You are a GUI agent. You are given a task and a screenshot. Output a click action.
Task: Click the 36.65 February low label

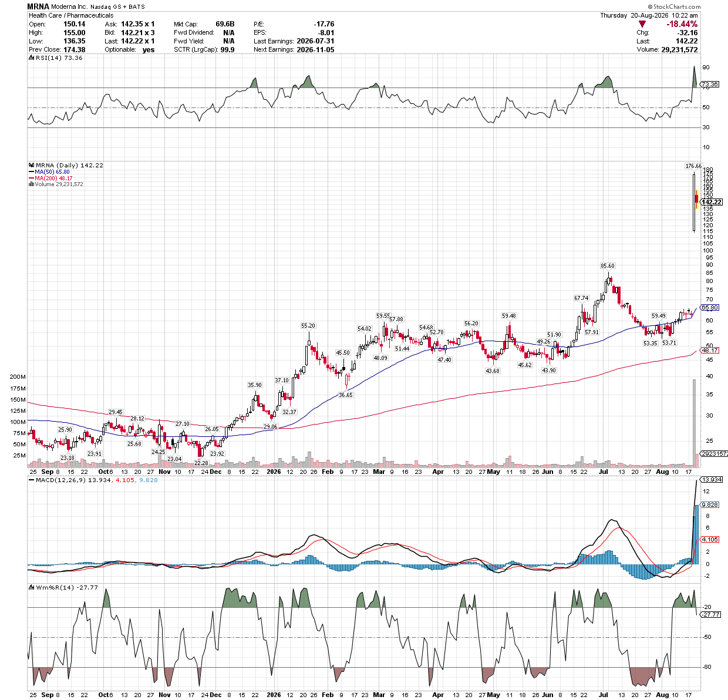point(346,395)
